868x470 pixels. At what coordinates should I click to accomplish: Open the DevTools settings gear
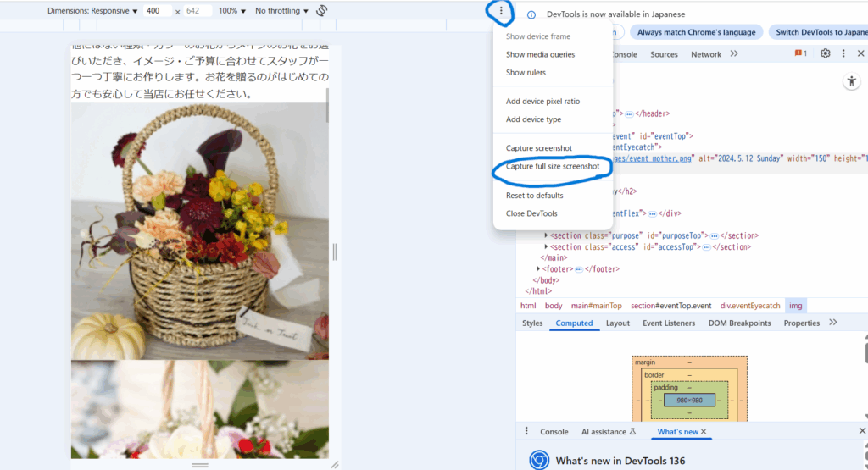(826, 53)
